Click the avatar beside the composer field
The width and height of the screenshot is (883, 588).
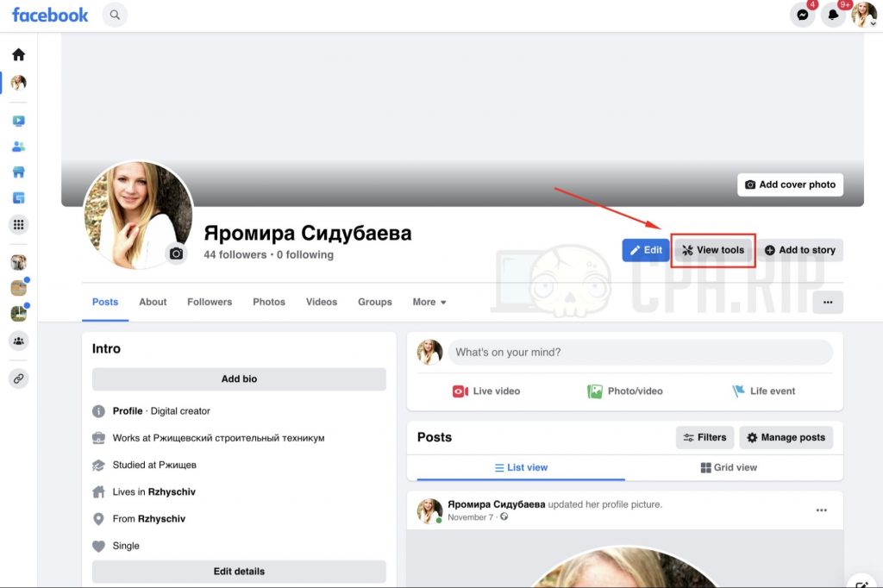(x=429, y=353)
